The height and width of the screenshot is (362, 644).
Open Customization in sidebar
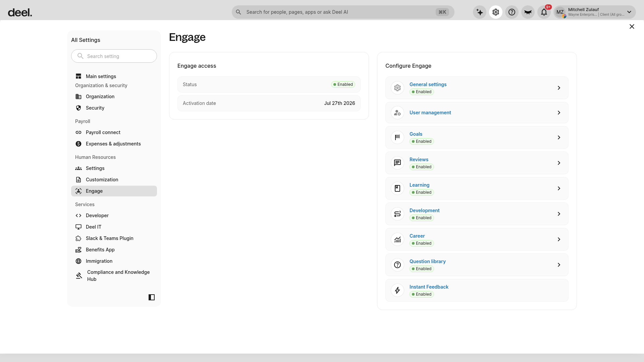pyautogui.click(x=114, y=180)
